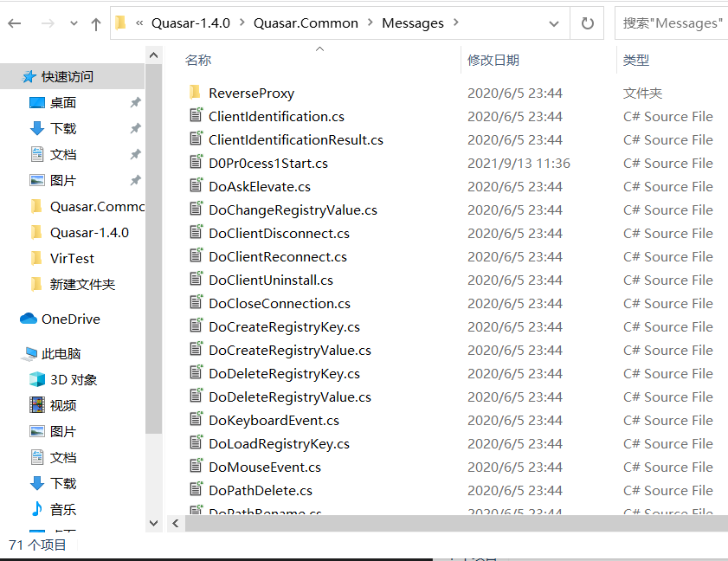Focus the search Messages box

click(x=672, y=23)
